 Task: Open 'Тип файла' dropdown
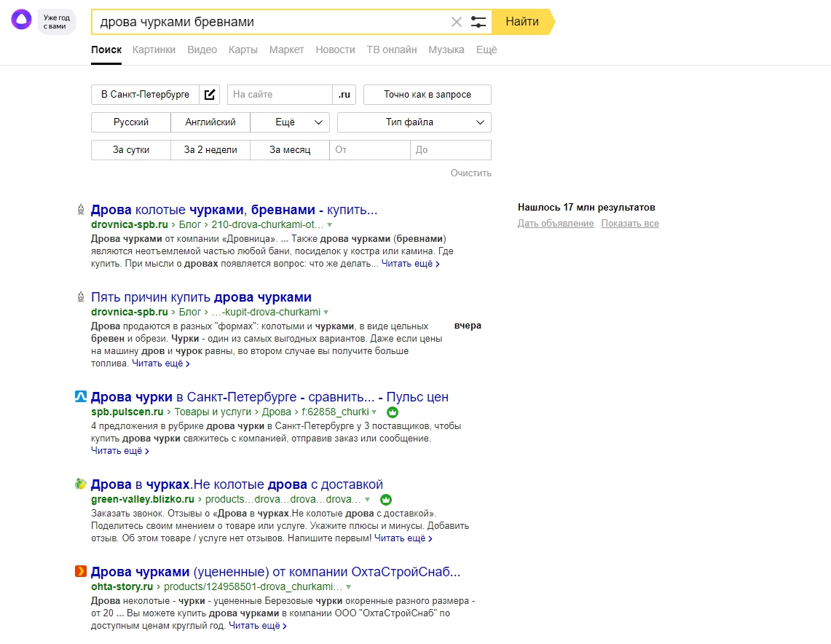click(x=414, y=122)
